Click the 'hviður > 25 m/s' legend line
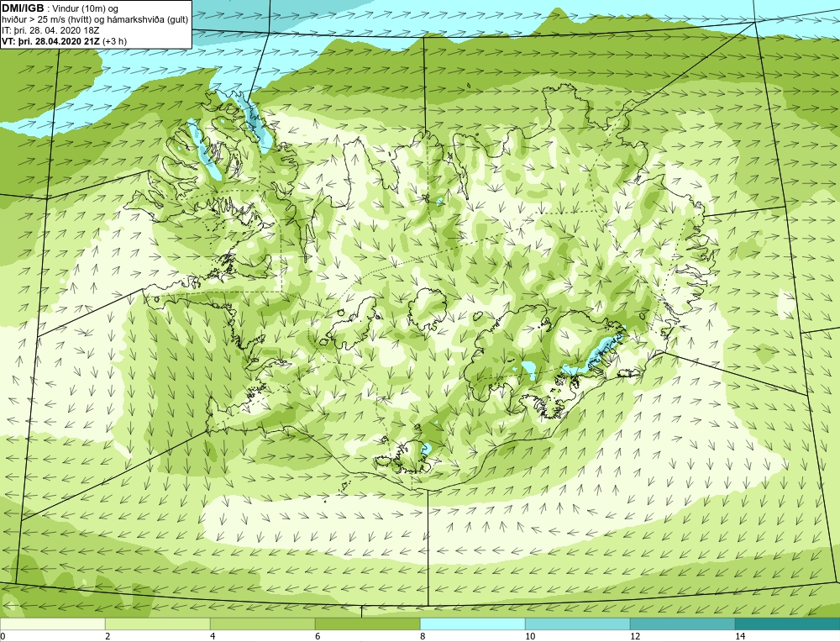This screenshot has height=642, width=840. (x=96, y=20)
